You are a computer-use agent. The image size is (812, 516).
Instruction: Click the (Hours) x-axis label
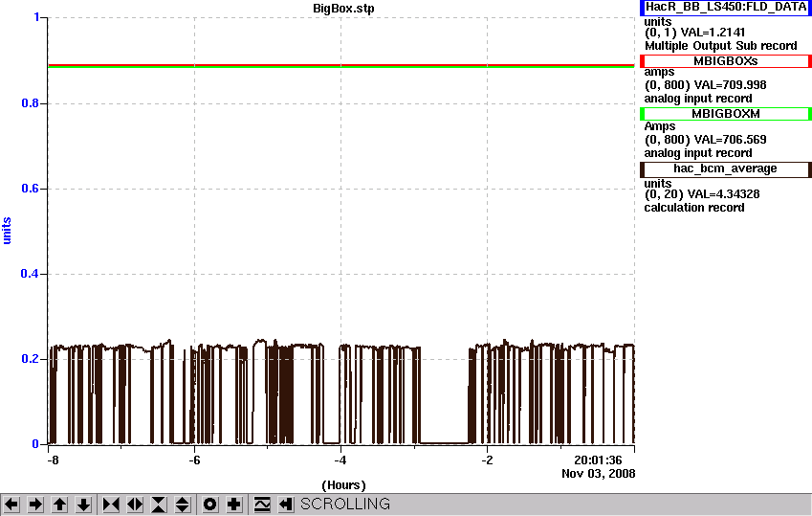point(343,485)
